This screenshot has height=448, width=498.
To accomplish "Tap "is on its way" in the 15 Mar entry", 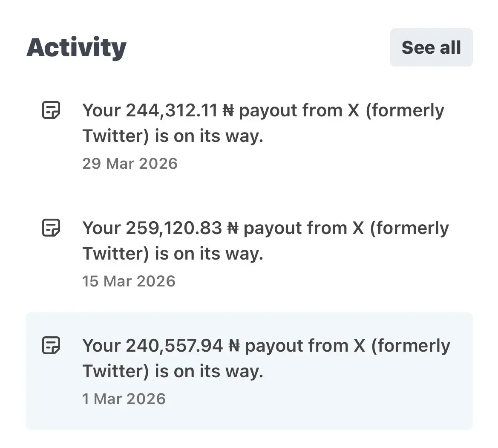I will click(209, 254).
